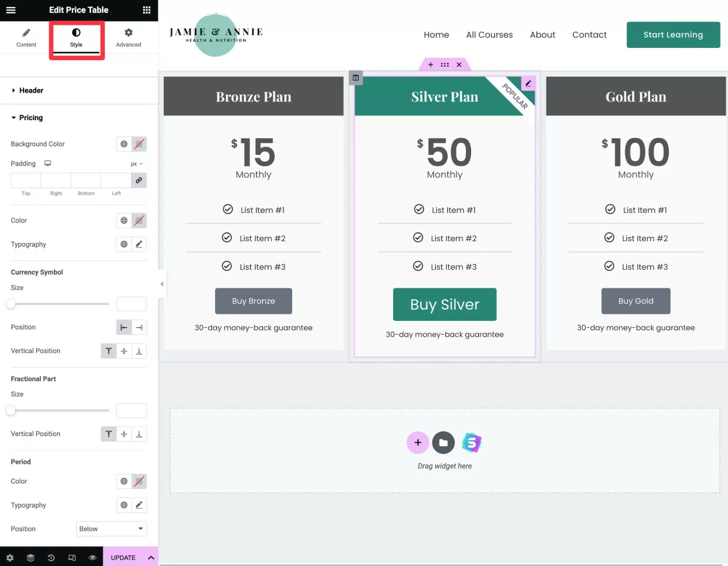The image size is (728, 566).
Task: Toggle Responsive Mode icon
Action: click(x=72, y=558)
